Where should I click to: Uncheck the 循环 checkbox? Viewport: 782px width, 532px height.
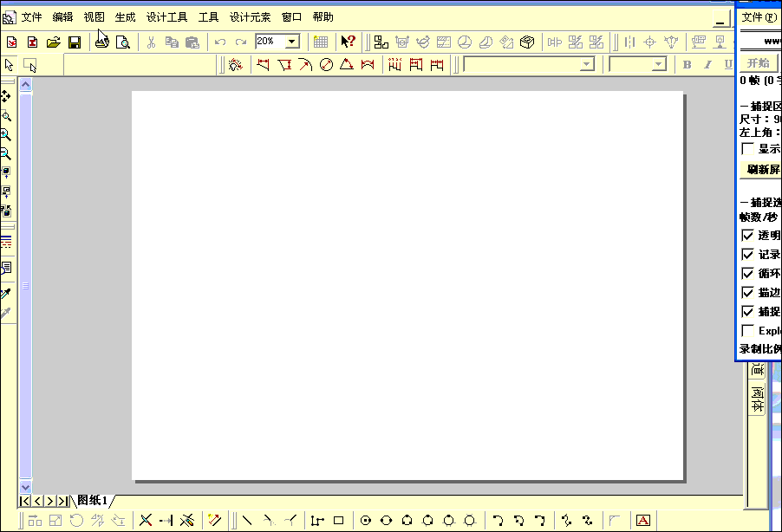(747, 273)
